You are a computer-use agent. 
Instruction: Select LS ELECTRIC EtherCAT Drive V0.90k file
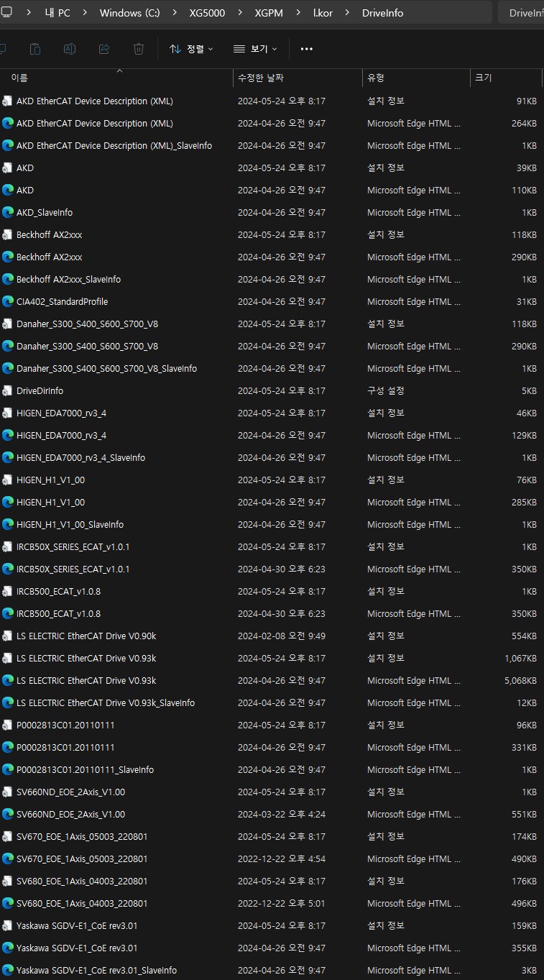tap(86, 636)
